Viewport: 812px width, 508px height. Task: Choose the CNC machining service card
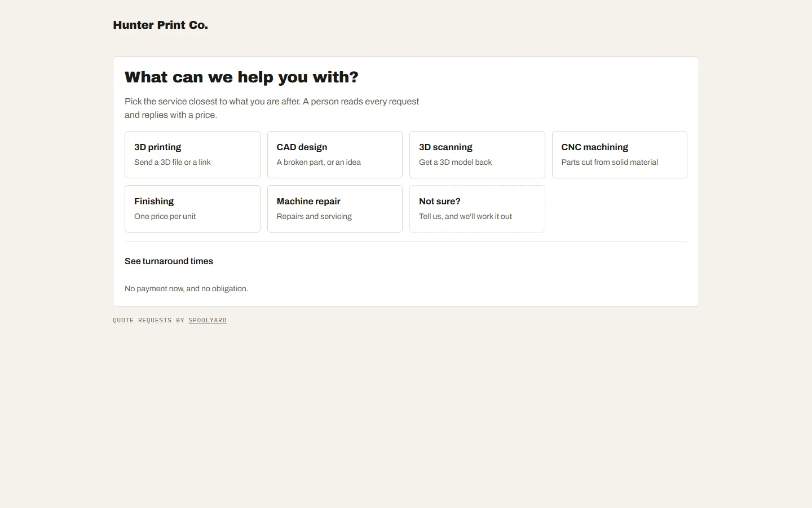point(620,155)
